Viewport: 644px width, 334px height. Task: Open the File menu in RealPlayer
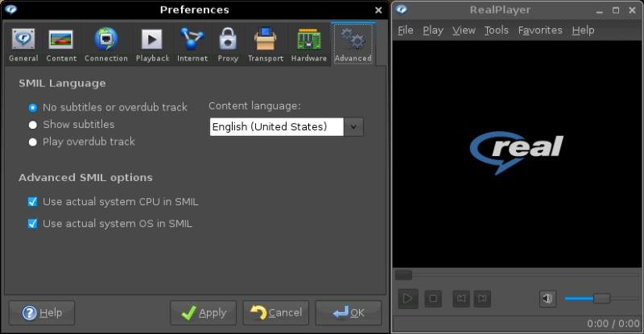pos(406,31)
